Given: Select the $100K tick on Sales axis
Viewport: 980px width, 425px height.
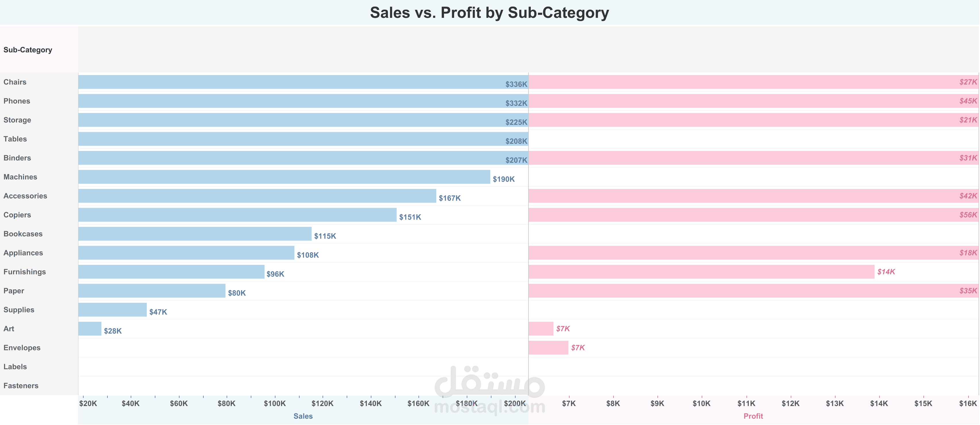Looking at the screenshot, I should [275, 404].
